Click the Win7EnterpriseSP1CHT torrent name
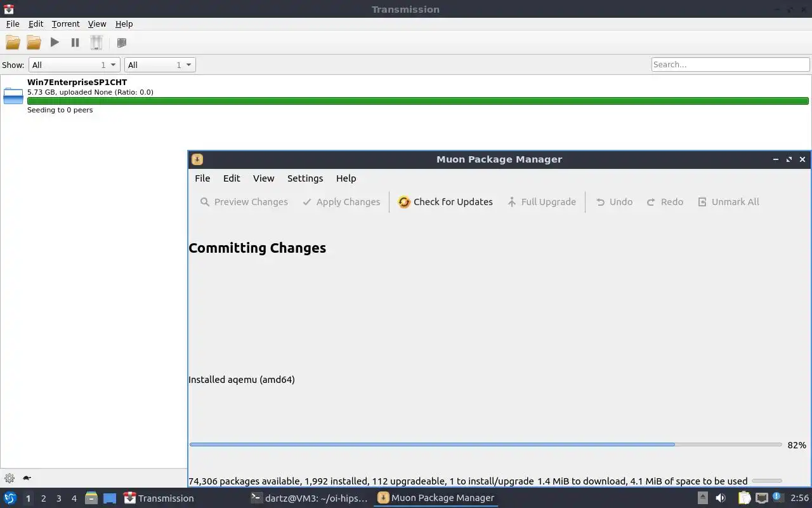 pos(77,82)
